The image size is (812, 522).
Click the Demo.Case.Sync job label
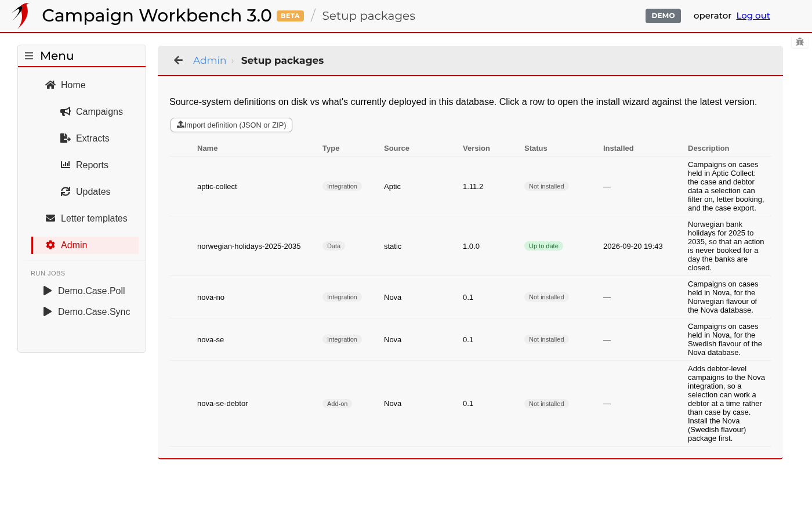click(94, 311)
